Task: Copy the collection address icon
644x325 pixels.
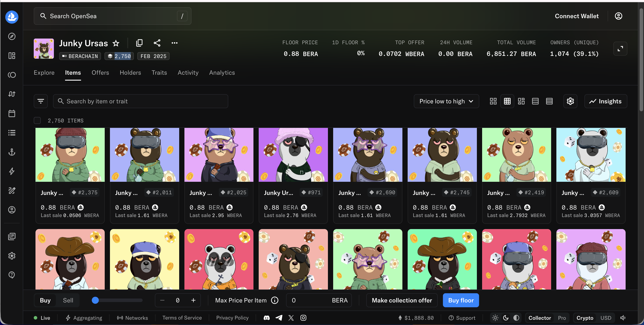Action: (x=139, y=43)
